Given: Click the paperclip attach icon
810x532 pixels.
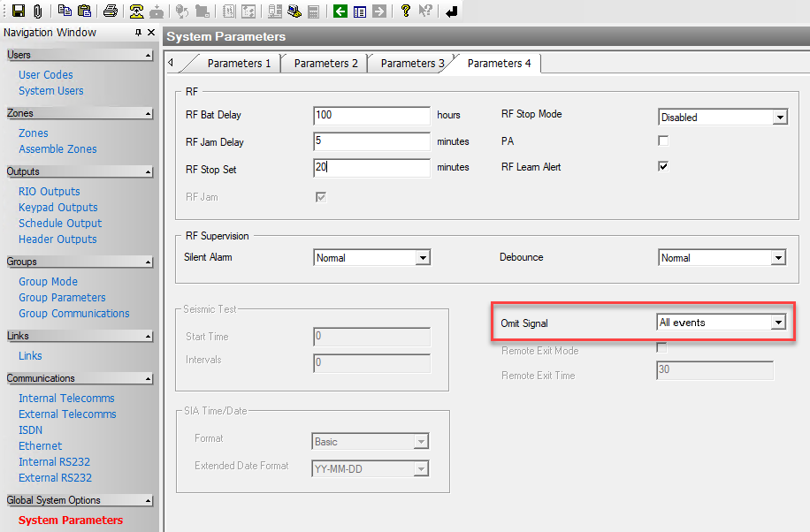Looking at the screenshot, I should (37, 11).
